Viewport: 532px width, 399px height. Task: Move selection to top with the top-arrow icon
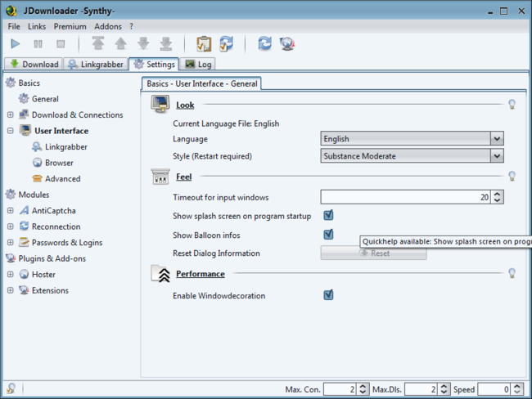tap(98, 43)
